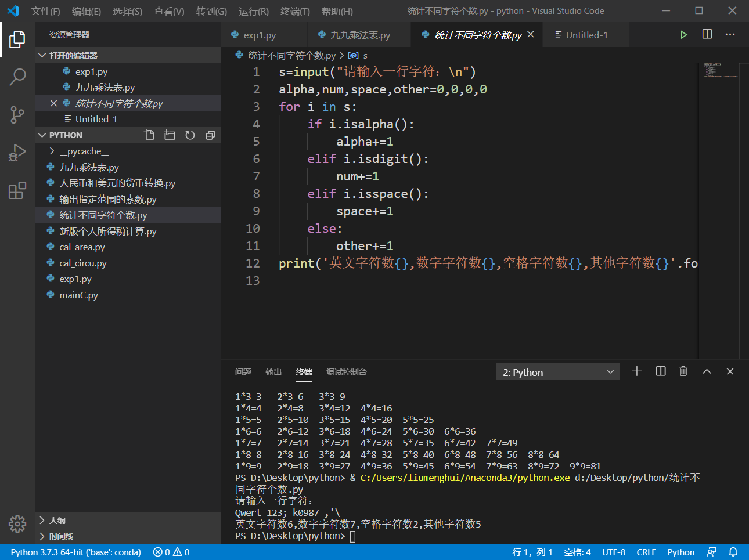The width and height of the screenshot is (749, 560).
Task: Run Python file with play icon
Action: [x=684, y=35]
